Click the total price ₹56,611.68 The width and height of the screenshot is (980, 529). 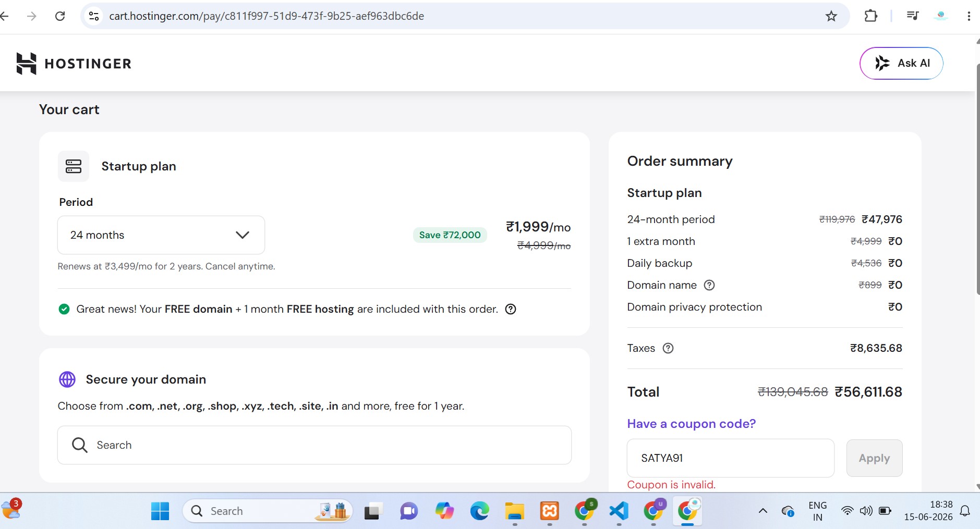click(868, 392)
